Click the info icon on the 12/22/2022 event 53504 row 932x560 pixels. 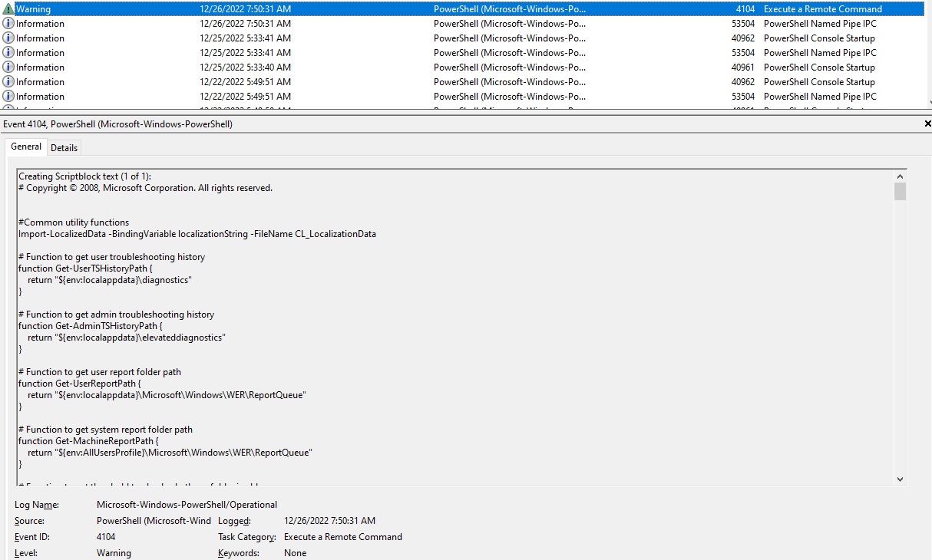[8, 97]
